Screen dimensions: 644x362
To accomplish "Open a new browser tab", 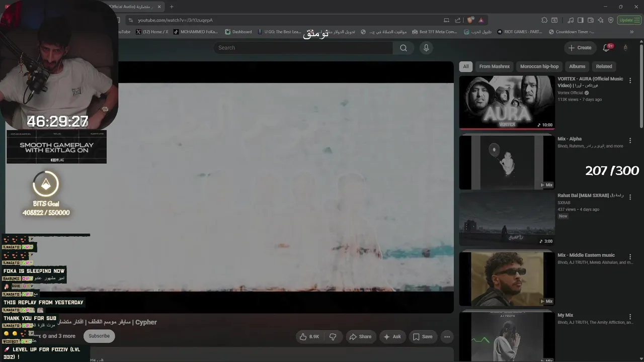I will pos(172,7).
